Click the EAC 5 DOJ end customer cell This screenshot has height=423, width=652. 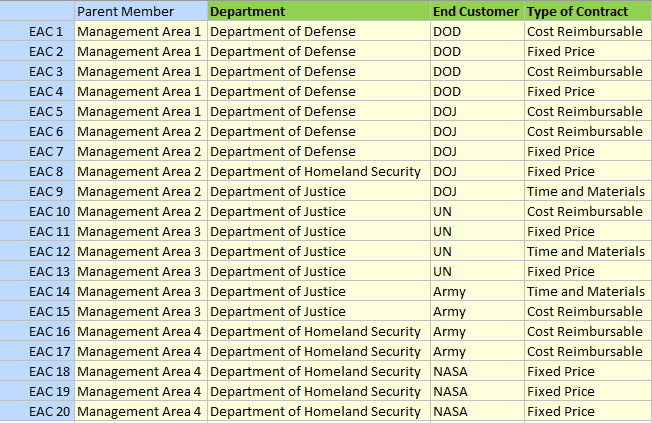click(477, 111)
